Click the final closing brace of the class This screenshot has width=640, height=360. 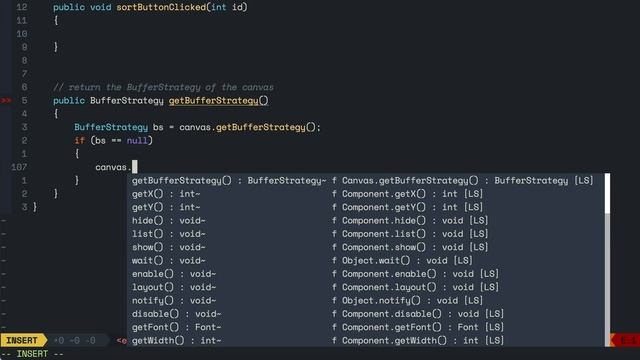(35, 207)
